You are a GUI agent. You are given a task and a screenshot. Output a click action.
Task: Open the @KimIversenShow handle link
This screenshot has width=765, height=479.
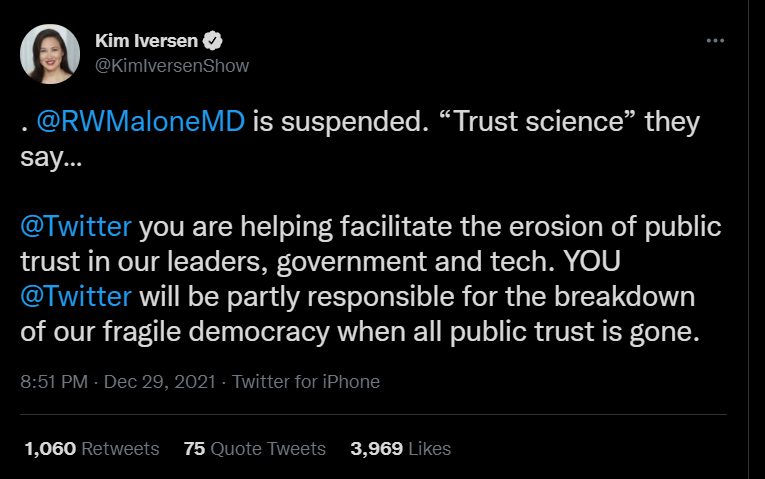coord(171,66)
